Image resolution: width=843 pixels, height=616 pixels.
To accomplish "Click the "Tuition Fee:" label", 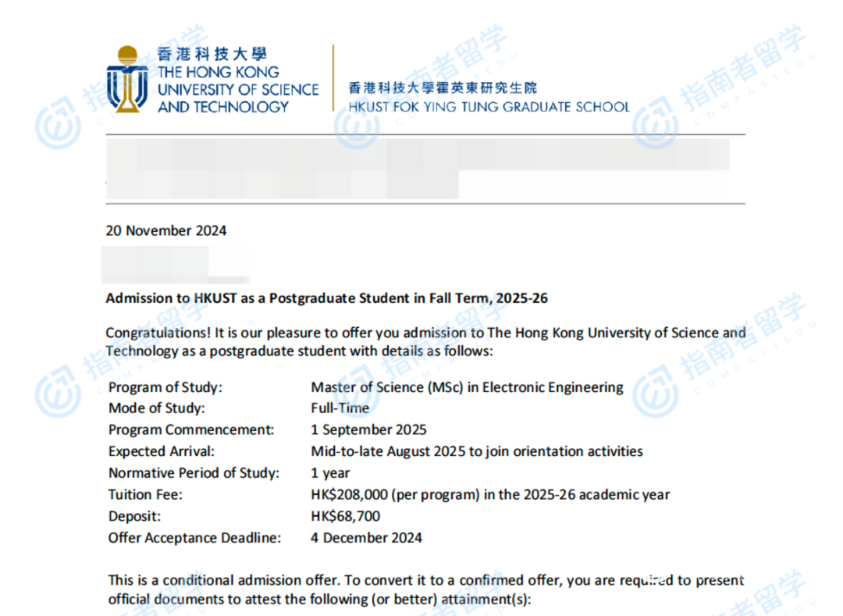I will pos(145,494).
